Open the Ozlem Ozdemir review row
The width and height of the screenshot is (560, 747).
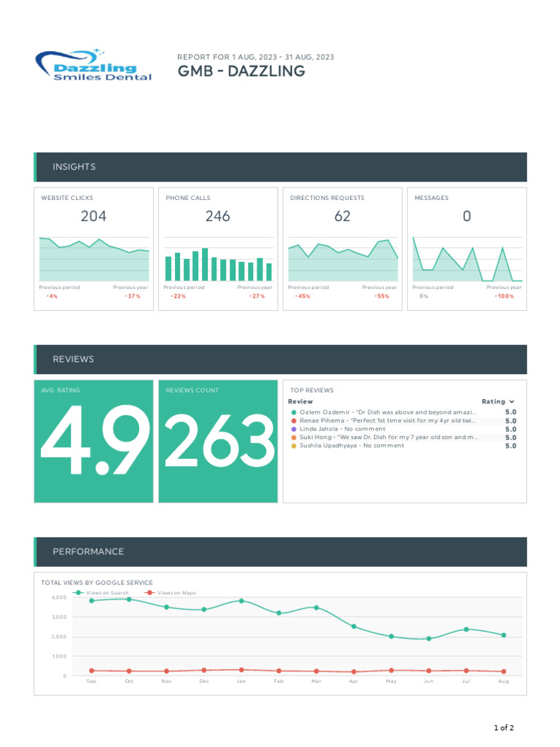(402, 412)
